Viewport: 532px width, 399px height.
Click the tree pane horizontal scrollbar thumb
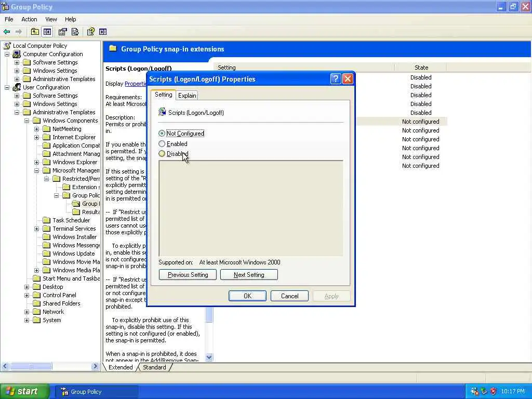(31, 366)
